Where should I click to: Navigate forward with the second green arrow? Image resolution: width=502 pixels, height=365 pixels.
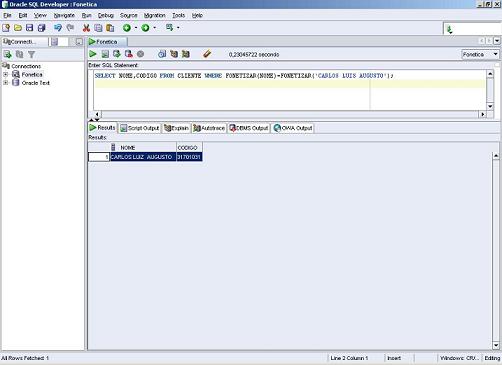(x=145, y=28)
